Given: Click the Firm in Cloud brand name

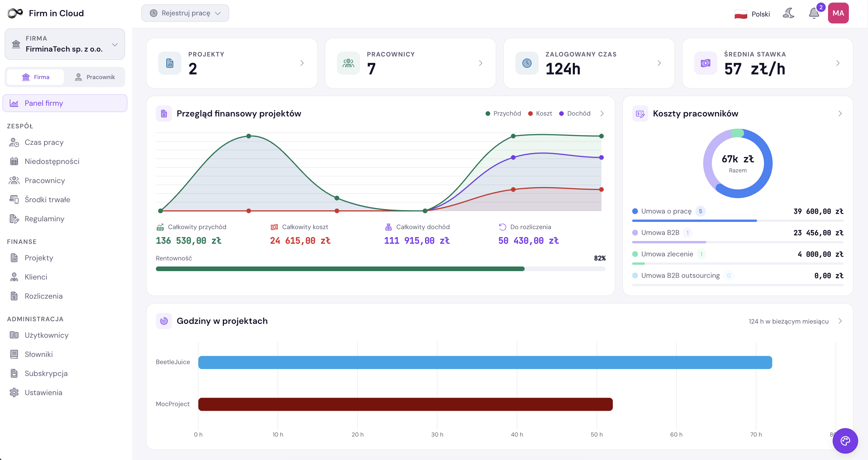Looking at the screenshot, I should [x=56, y=13].
